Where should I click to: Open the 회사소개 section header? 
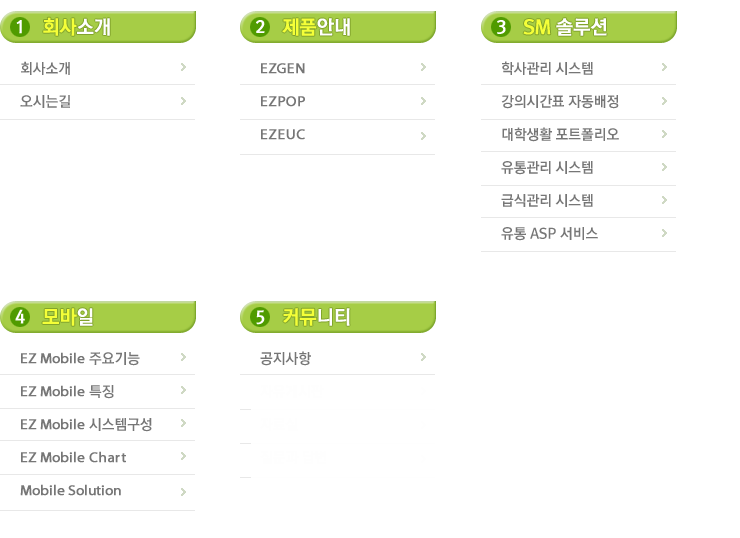[x=76, y=27]
